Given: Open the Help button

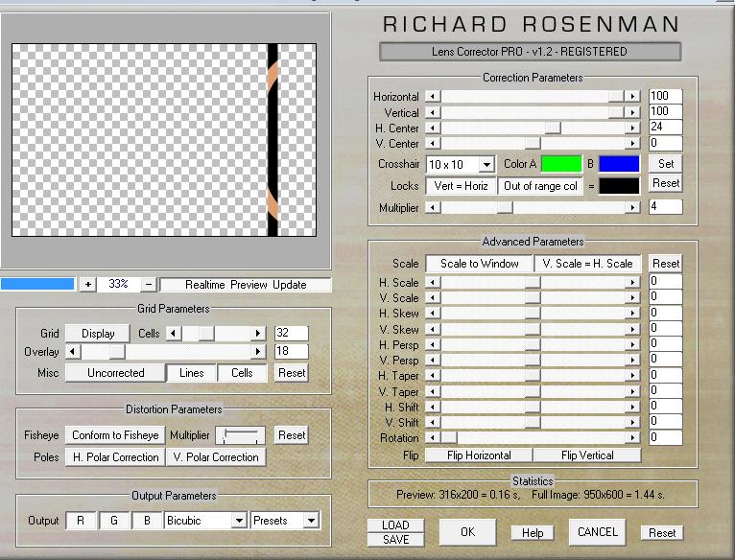Looking at the screenshot, I should tap(532, 533).
